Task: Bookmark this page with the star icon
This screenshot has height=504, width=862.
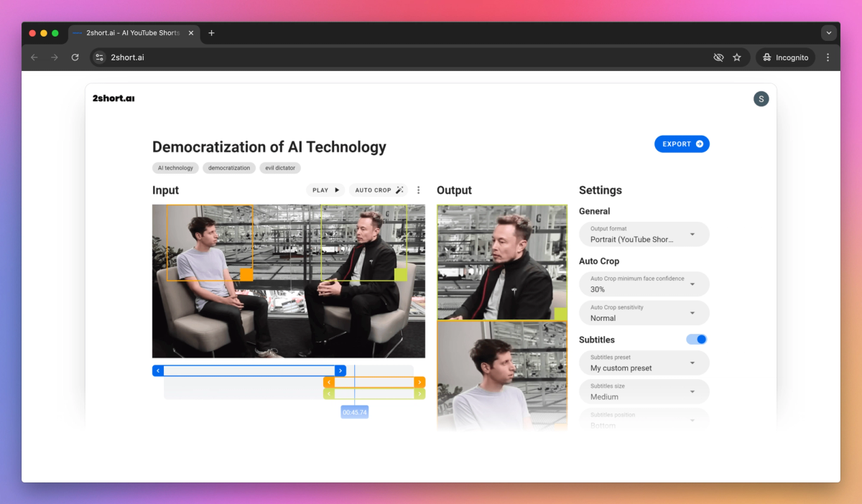Action: coord(737,57)
